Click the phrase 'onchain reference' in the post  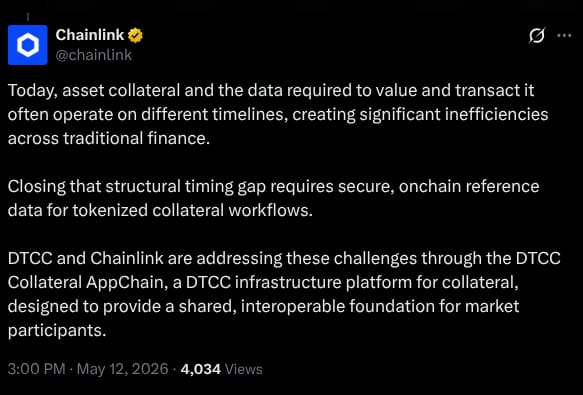[469, 186]
